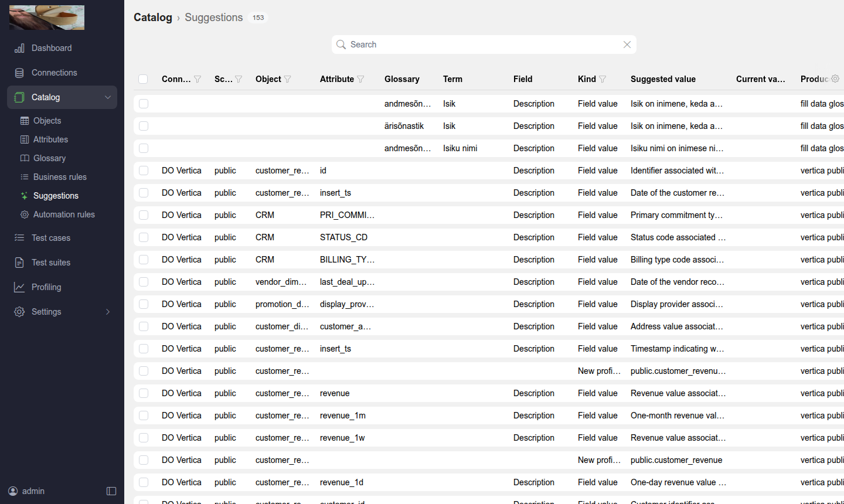Click the Settings gear icon in sidebar
Viewport: 844px width, 504px height.
(19, 312)
